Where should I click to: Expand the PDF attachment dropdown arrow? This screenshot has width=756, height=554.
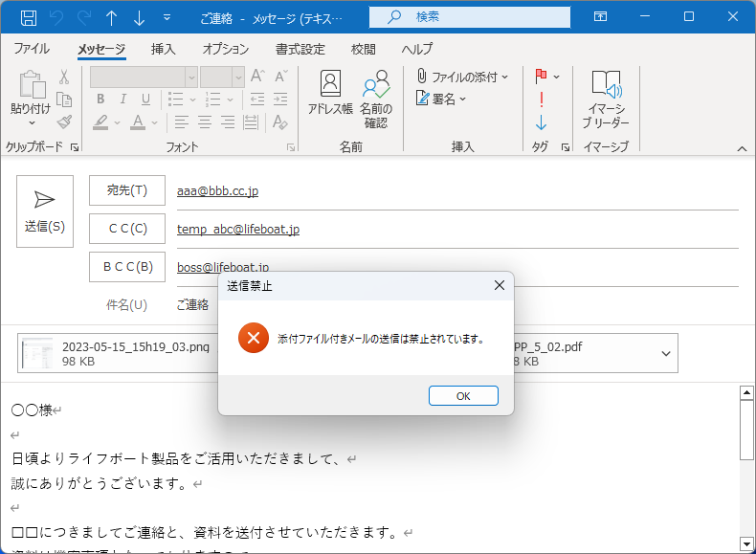pyautogui.click(x=666, y=353)
